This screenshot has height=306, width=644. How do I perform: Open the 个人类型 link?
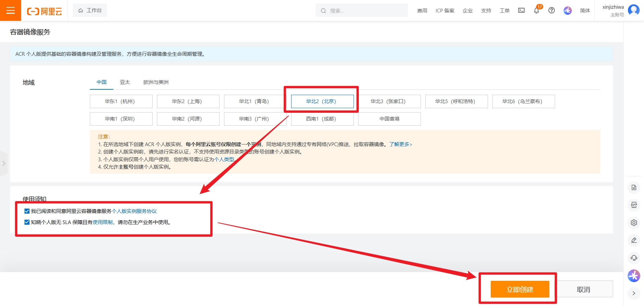coord(224,160)
